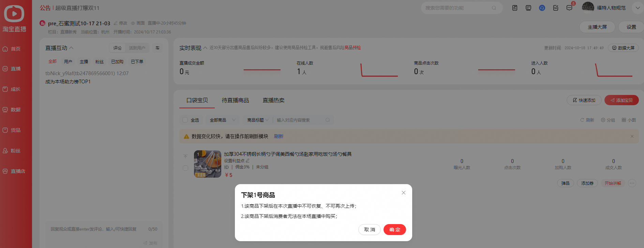Filter comments by 已加购

tap(117, 61)
